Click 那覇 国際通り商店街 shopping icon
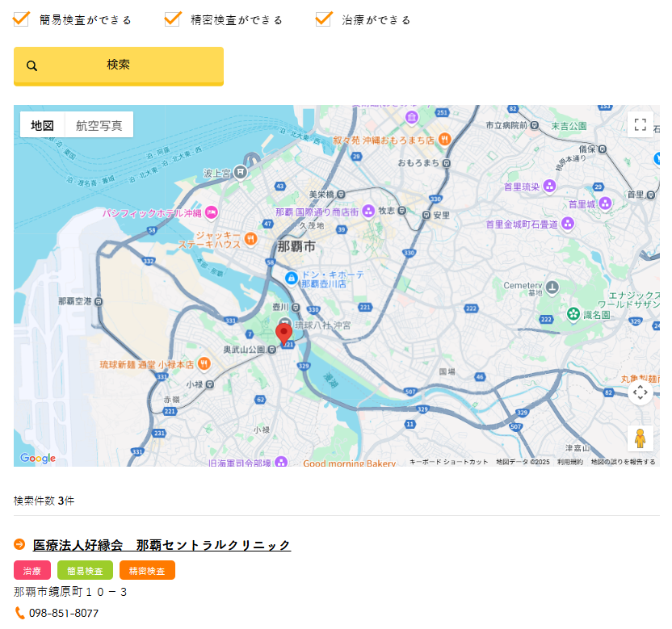672x629 pixels. [x=368, y=211]
